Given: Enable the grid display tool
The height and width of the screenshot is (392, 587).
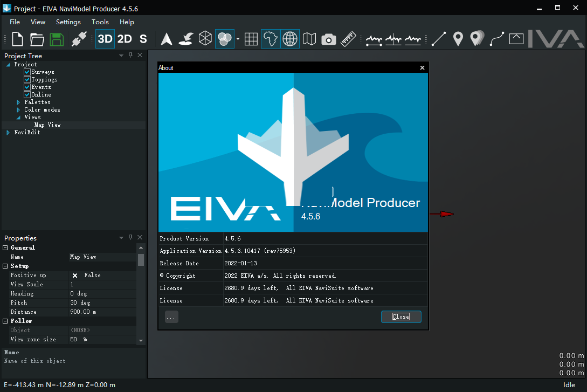Looking at the screenshot, I should click(251, 38).
